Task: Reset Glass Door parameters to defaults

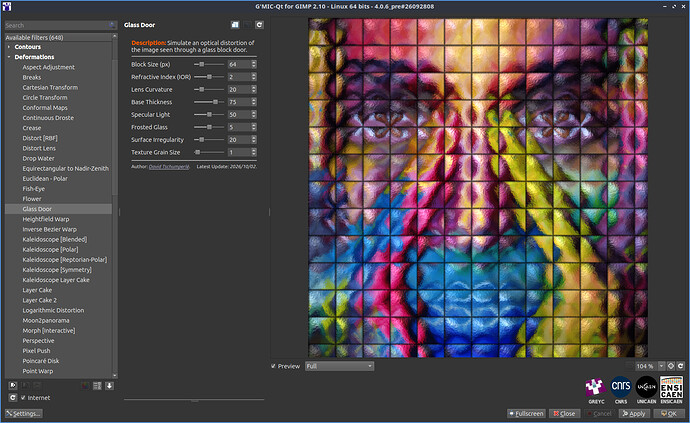Action: coord(259,25)
